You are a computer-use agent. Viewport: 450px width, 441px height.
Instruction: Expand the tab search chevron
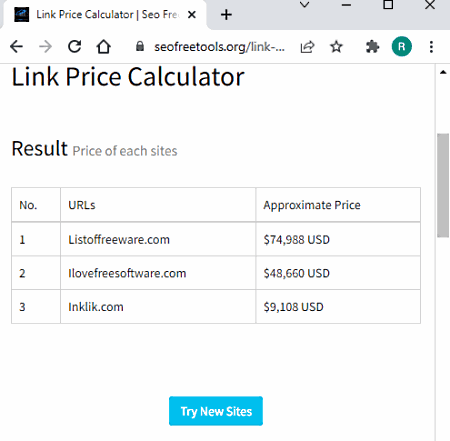coord(304,5)
